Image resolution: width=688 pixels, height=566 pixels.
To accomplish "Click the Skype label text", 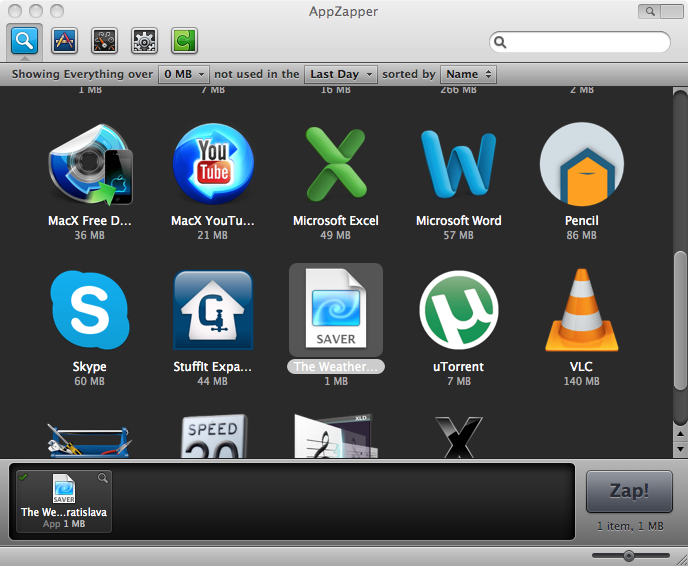I will coord(90,366).
